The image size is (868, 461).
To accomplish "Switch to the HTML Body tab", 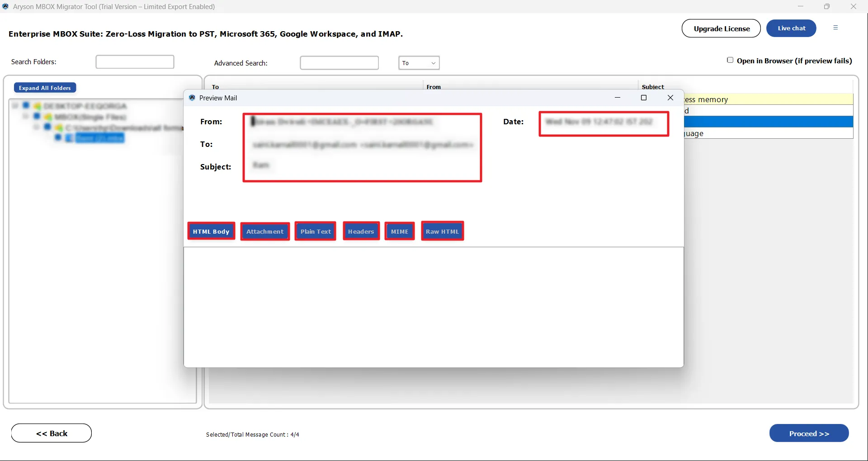I will tap(211, 231).
